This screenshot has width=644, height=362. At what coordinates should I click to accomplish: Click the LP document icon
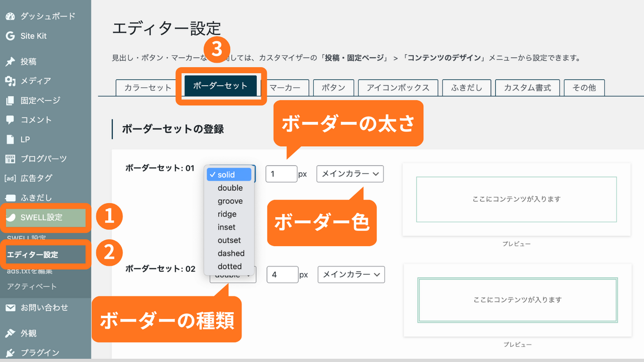tap(10, 139)
